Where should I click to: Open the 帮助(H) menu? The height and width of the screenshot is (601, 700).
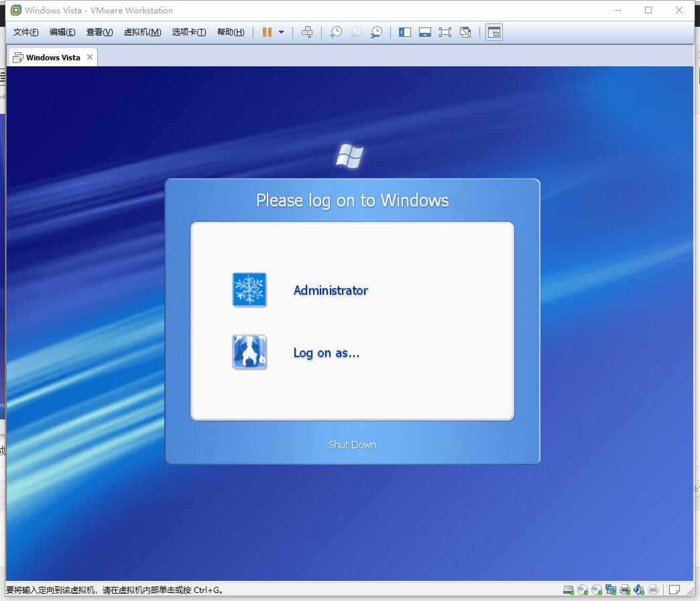tap(231, 32)
